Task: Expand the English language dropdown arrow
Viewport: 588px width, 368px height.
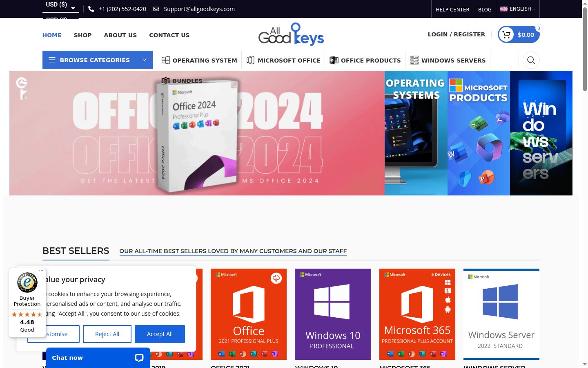Action: click(534, 9)
